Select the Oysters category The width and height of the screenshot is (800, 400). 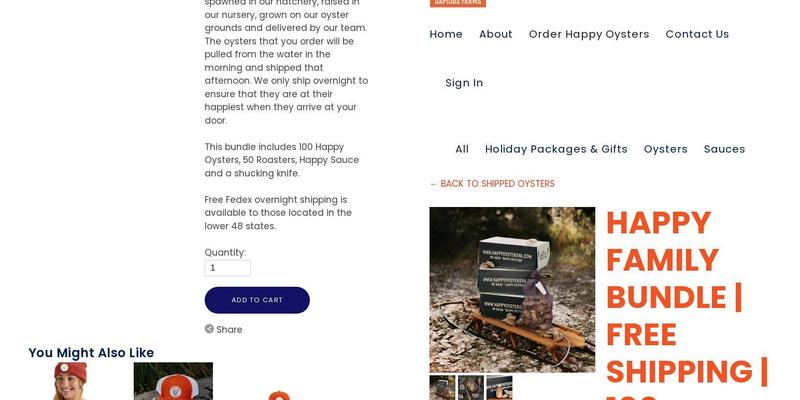pyautogui.click(x=665, y=149)
